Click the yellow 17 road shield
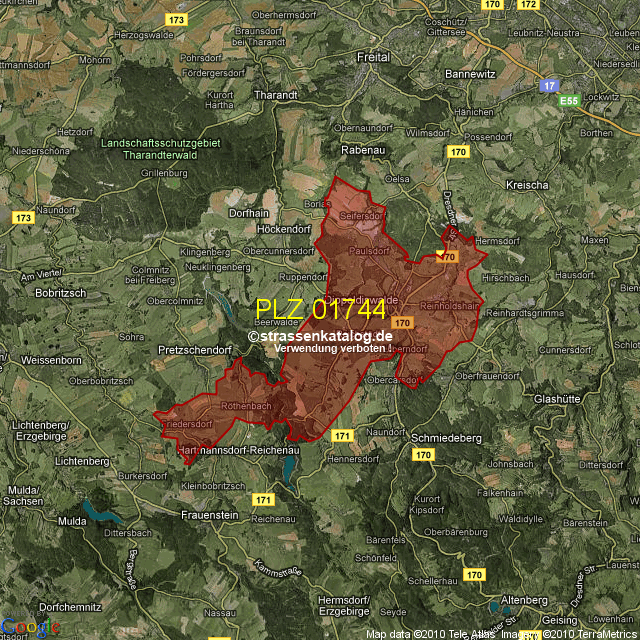The height and width of the screenshot is (640, 640). tap(549, 86)
